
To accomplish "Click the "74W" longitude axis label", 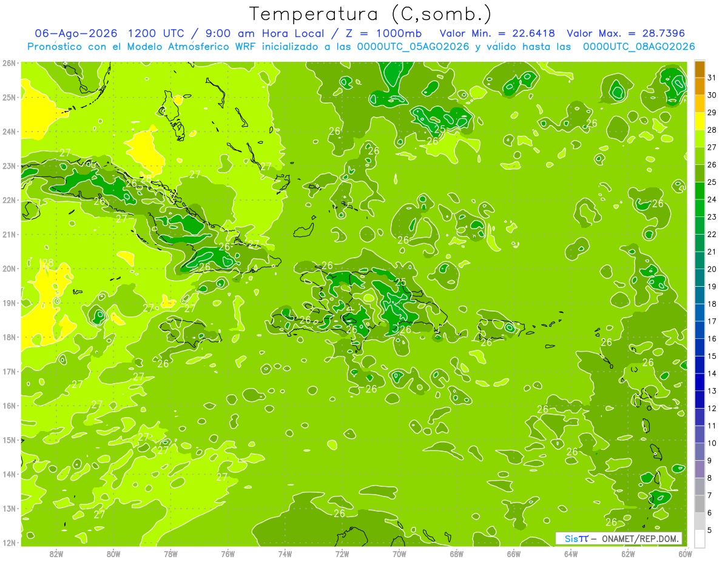I will click(285, 554).
